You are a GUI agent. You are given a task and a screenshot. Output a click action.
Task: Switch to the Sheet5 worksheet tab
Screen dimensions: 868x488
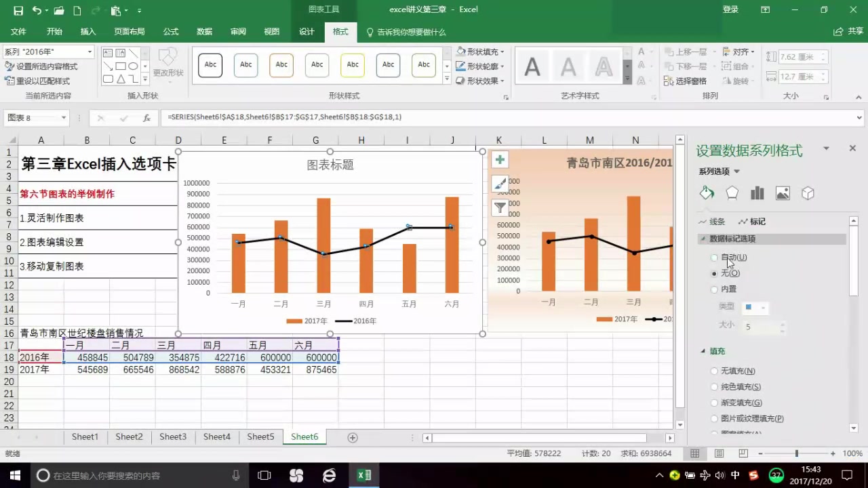260,436
